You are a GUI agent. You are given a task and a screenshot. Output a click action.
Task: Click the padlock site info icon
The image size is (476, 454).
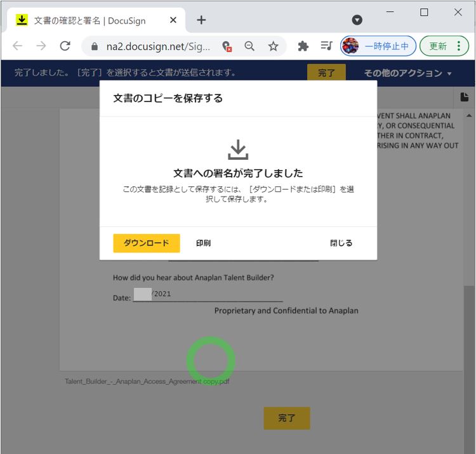pyautogui.click(x=95, y=46)
